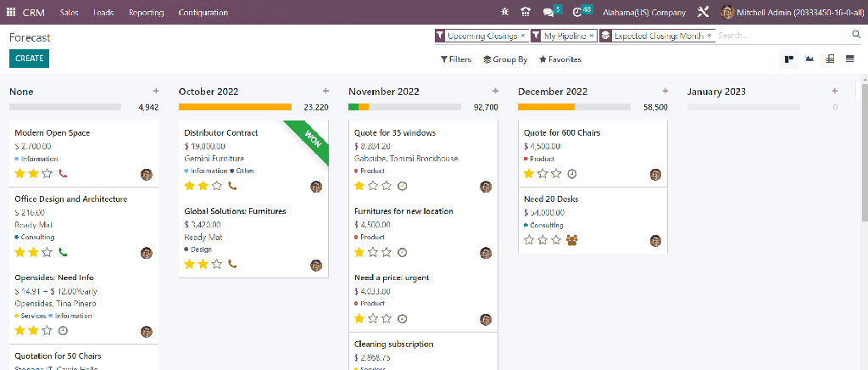The height and width of the screenshot is (370, 868).
Task: Open conversations messages icon
Action: point(548,12)
